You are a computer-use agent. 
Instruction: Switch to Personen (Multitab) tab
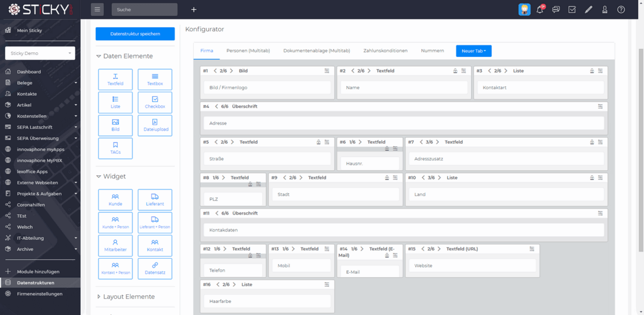click(248, 51)
